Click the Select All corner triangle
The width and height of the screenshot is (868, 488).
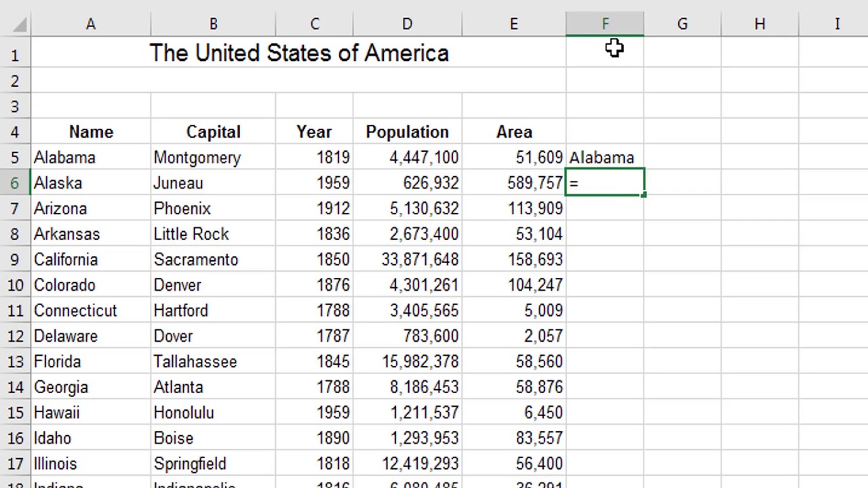click(x=20, y=25)
